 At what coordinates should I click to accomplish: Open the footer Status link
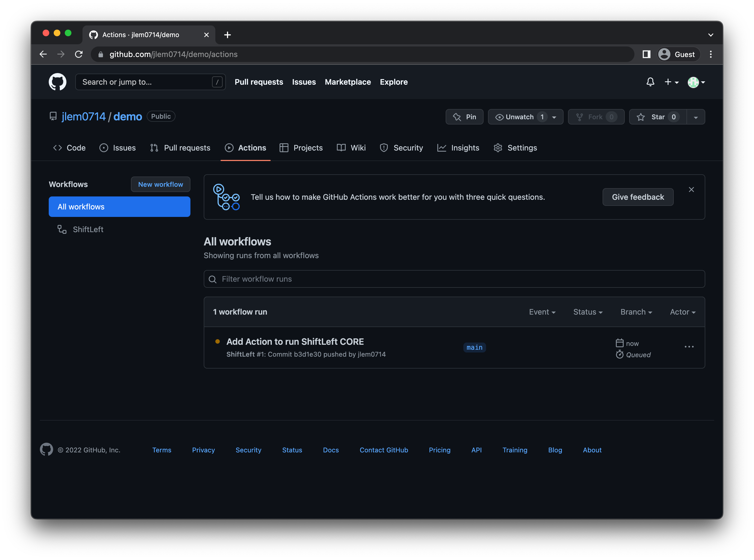[292, 450]
